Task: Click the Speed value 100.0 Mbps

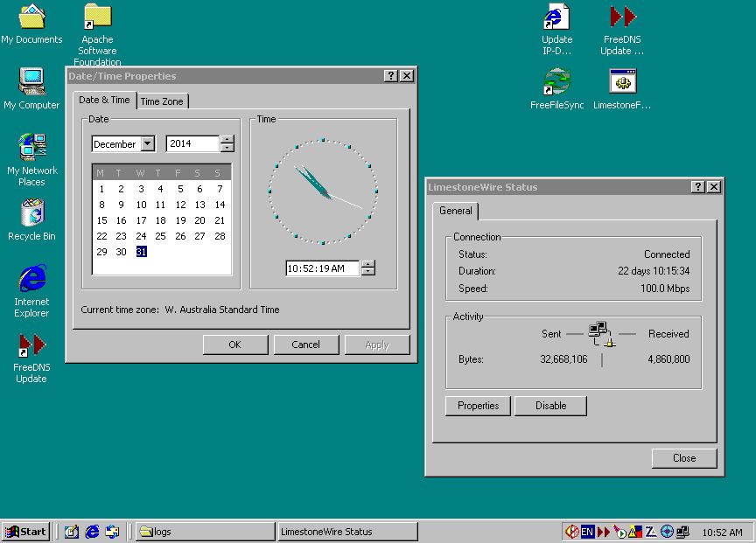Action: pyautogui.click(x=665, y=289)
